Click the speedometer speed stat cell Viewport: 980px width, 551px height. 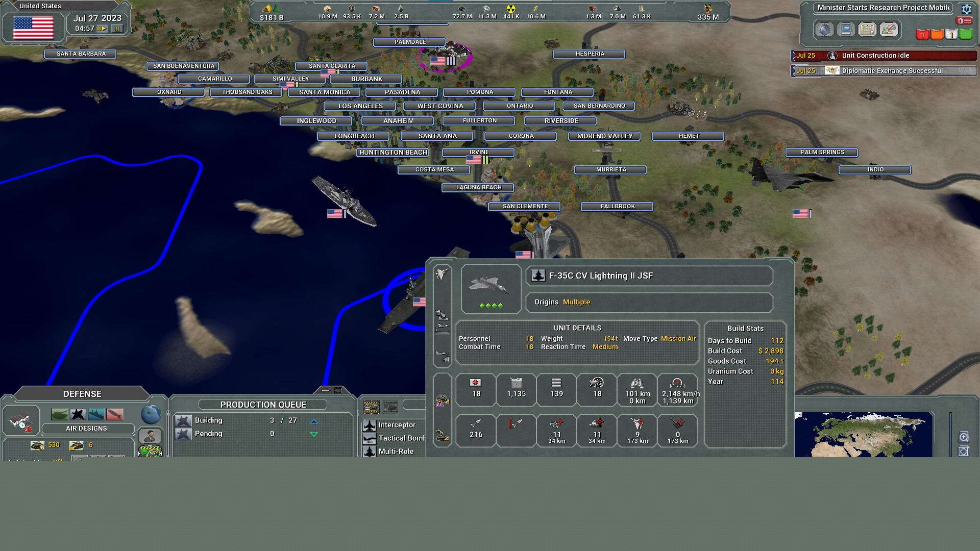[x=677, y=390]
